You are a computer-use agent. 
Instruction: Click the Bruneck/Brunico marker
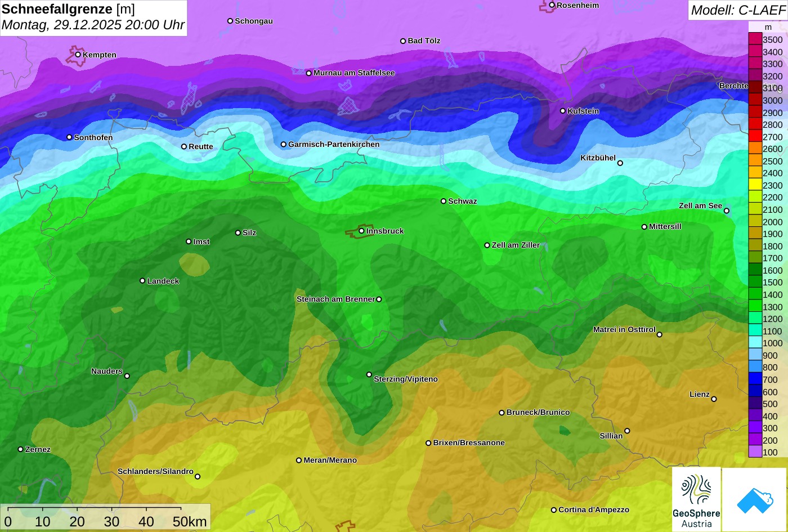coord(502,413)
